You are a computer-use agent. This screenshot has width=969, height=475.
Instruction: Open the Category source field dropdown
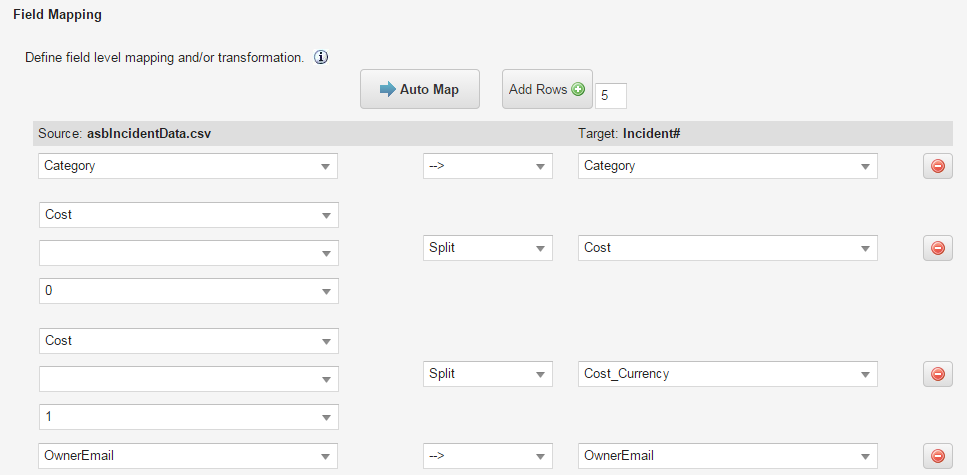(188, 166)
